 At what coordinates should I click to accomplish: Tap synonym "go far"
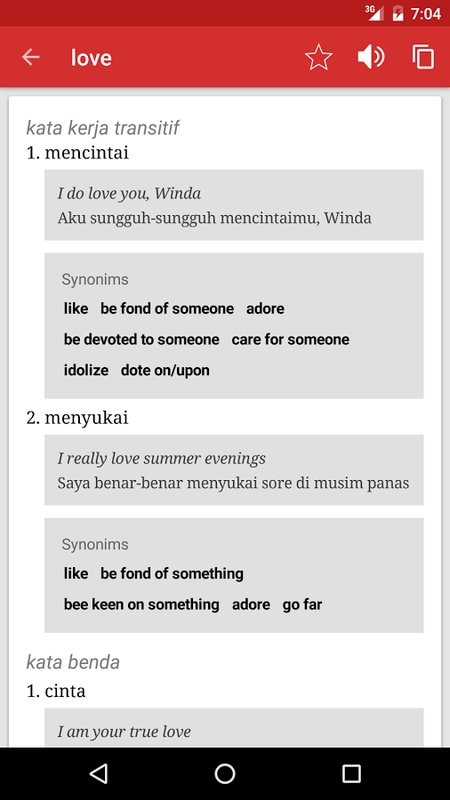pyautogui.click(x=302, y=605)
